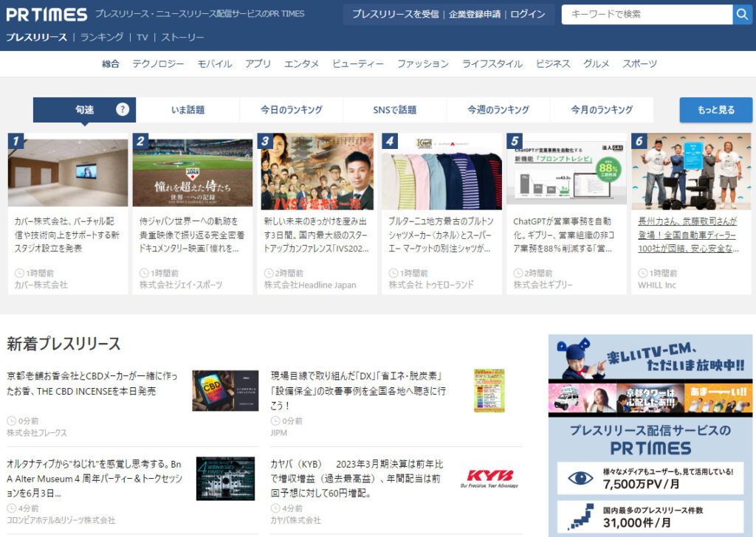The height and width of the screenshot is (537, 756).
Task: Click JIPM company name
Action: (278, 433)
